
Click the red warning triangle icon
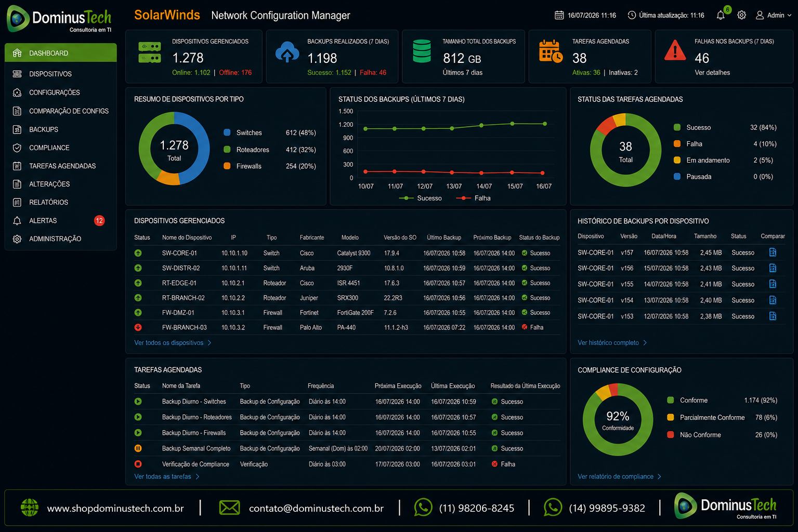675,50
